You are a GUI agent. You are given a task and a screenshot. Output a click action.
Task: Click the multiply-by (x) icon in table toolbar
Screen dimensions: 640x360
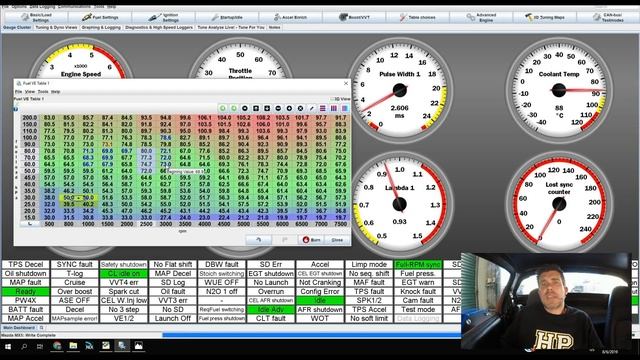pyautogui.click(x=300, y=108)
